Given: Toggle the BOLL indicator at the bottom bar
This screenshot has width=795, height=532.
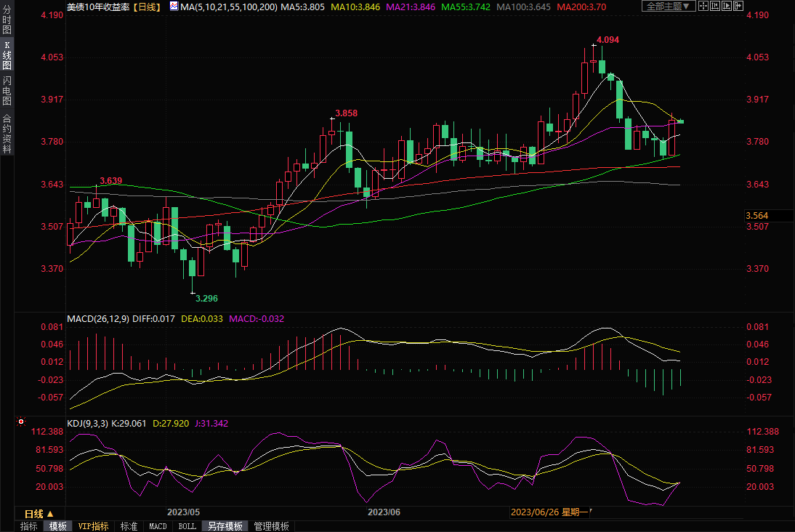Looking at the screenshot, I should point(187,526).
